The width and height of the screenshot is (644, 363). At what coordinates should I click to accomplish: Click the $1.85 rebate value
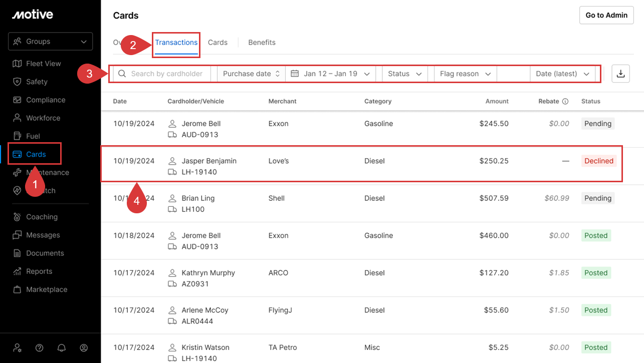559,273
